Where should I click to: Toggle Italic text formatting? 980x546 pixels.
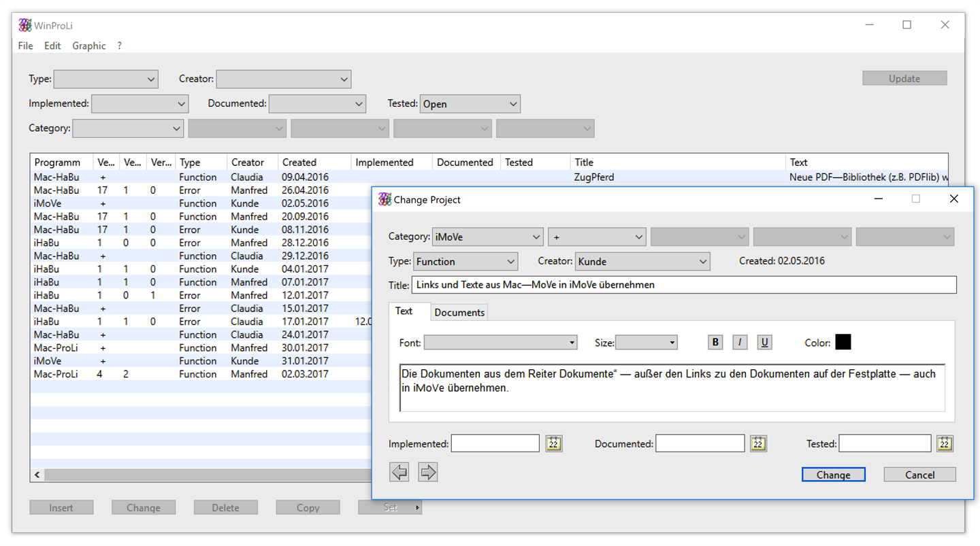coord(740,342)
